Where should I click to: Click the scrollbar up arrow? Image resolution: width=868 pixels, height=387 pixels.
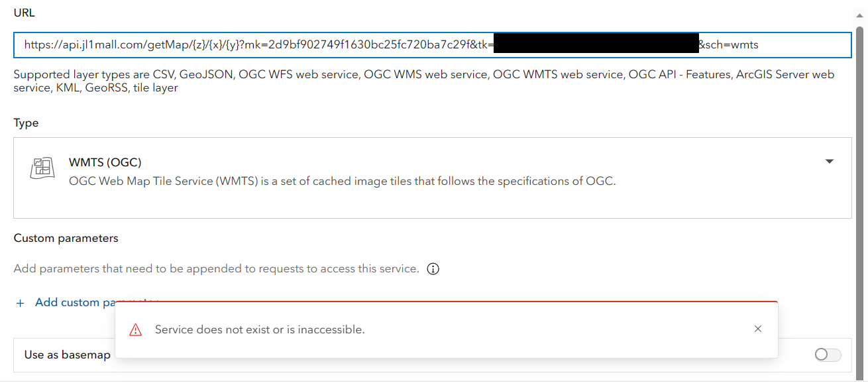coord(860,13)
